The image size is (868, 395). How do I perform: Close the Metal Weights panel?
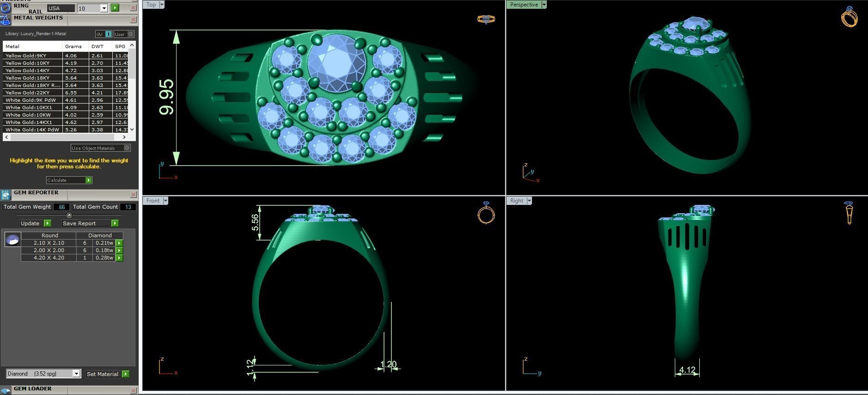pos(133,19)
